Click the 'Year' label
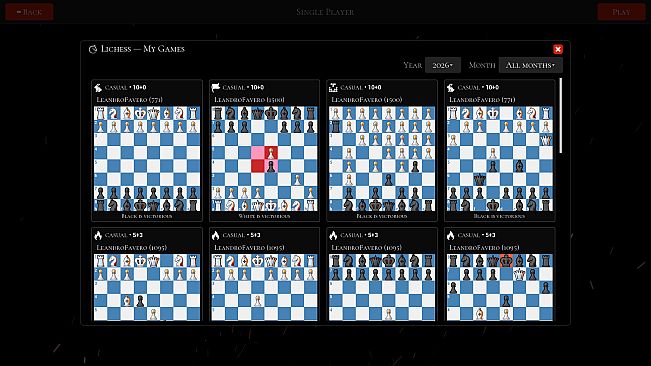This screenshot has width=651, height=366. point(413,65)
